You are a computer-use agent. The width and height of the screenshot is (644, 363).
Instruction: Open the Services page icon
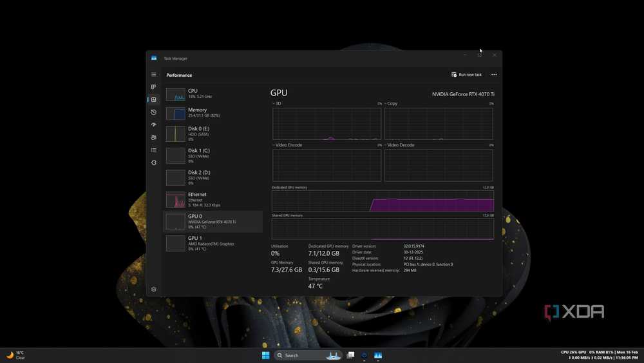[x=154, y=162]
